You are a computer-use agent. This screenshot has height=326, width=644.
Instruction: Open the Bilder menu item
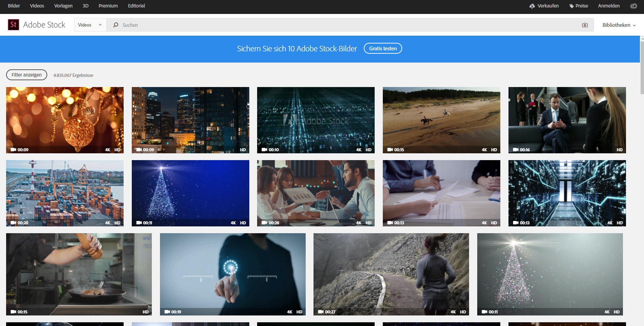pyautogui.click(x=14, y=6)
